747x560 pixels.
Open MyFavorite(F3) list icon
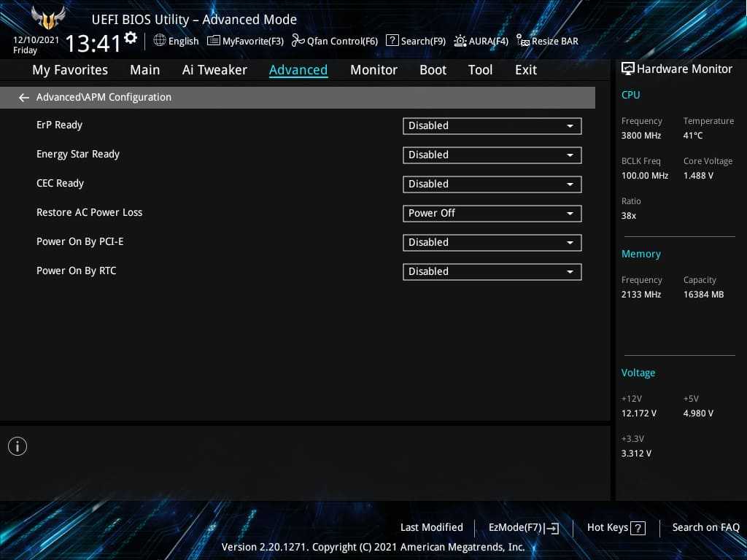pyautogui.click(x=214, y=41)
